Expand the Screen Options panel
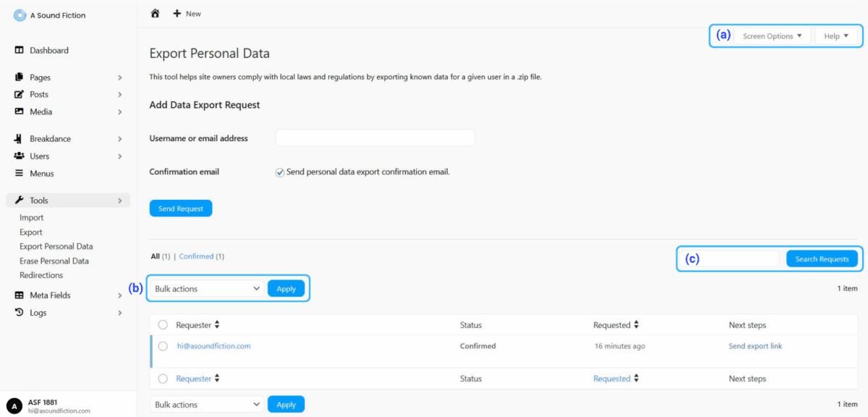 click(x=772, y=35)
